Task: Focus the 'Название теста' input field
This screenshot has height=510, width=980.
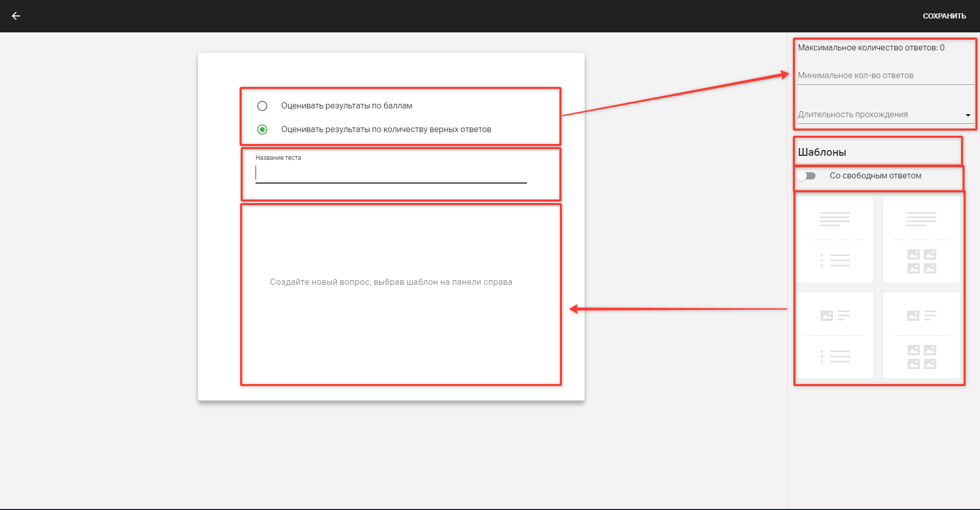Action: pyautogui.click(x=391, y=173)
